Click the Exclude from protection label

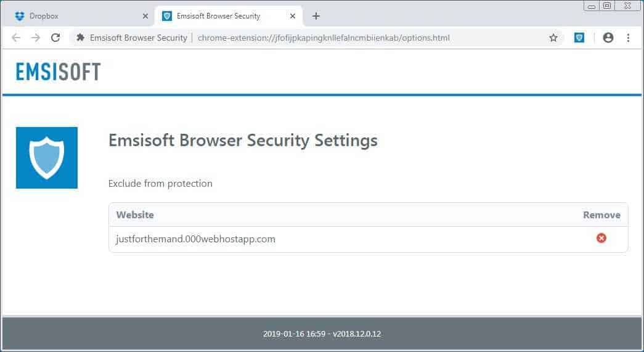[160, 184]
